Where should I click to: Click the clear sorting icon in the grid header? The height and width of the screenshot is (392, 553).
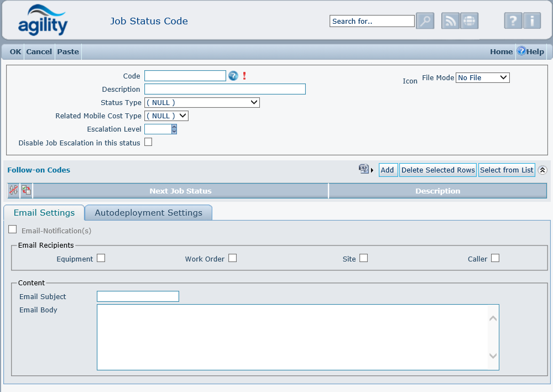13,190
